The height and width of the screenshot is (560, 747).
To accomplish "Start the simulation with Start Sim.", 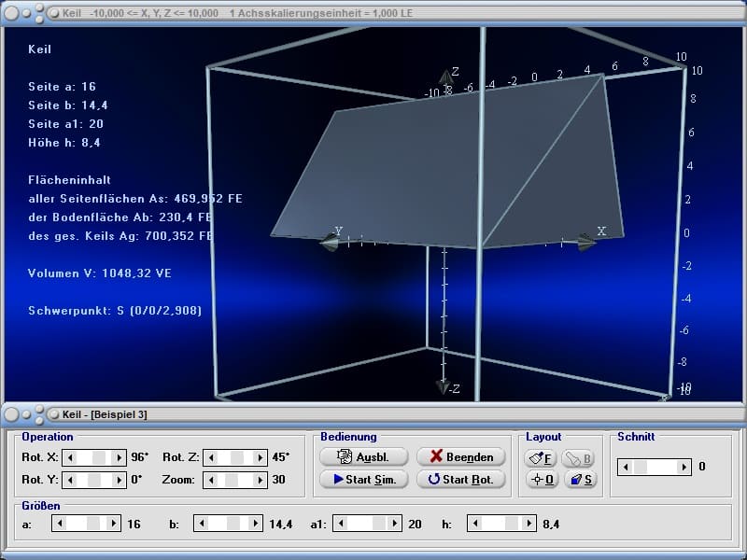I will pyautogui.click(x=364, y=479).
